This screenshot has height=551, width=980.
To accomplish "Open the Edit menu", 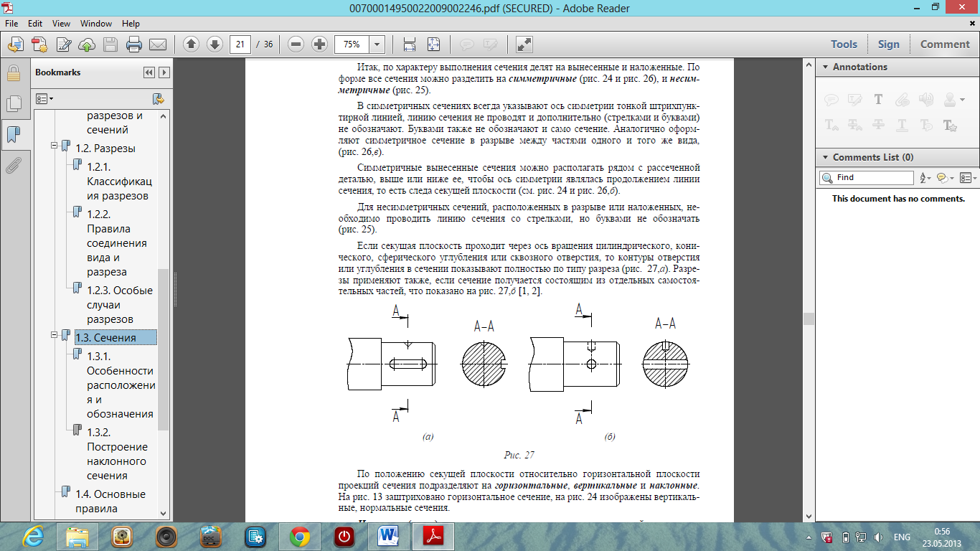I will click(x=35, y=24).
